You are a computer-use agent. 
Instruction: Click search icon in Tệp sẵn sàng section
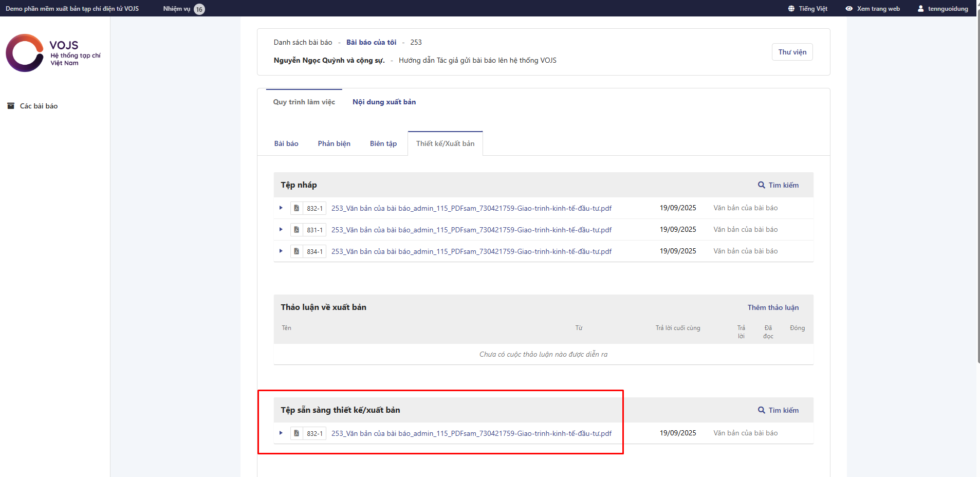(x=761, y=410)
